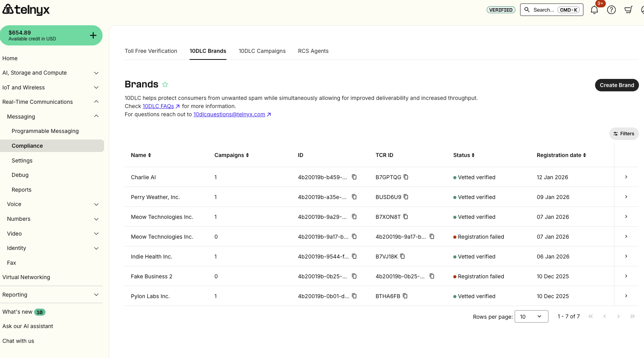Viewport: 644px width, 358px height.
Task: Open the Filters button
Action: coord(624,134)
